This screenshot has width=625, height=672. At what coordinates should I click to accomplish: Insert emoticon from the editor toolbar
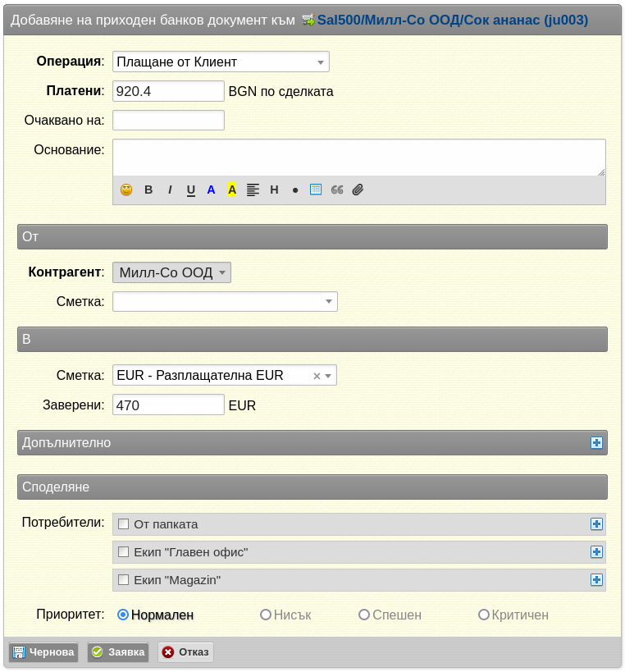tap(126, 190)
